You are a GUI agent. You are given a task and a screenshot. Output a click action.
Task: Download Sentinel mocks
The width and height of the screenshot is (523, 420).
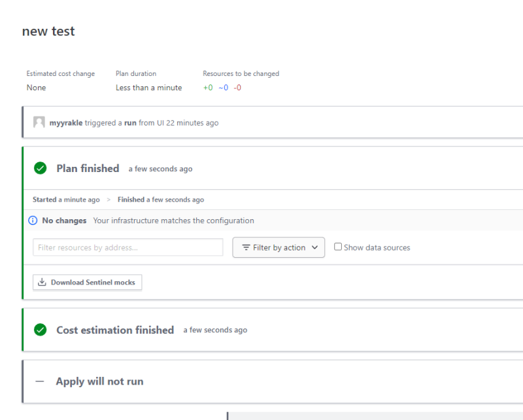[88, 283]
